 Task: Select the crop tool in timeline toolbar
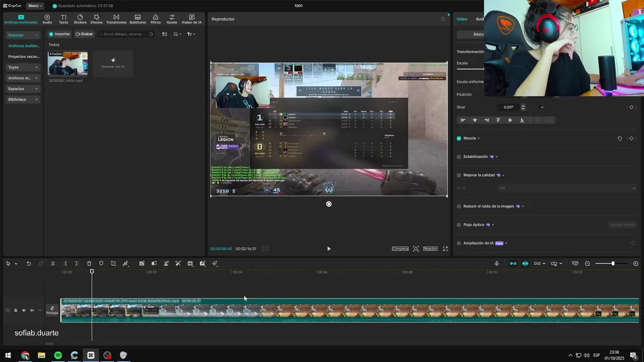click(113, 263)
